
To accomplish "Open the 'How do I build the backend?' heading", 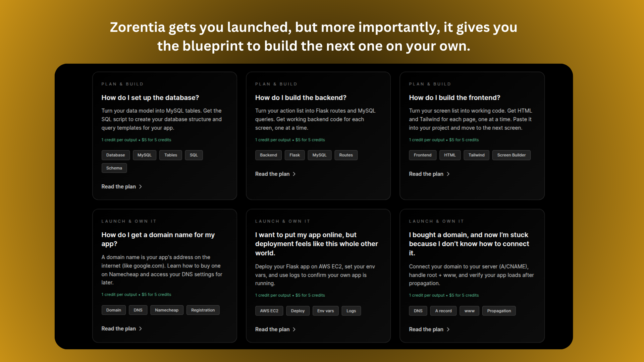I will (301, 98).
